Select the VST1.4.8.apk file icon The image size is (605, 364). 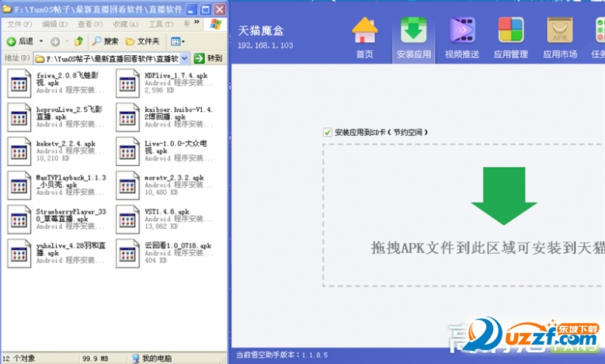127,220
